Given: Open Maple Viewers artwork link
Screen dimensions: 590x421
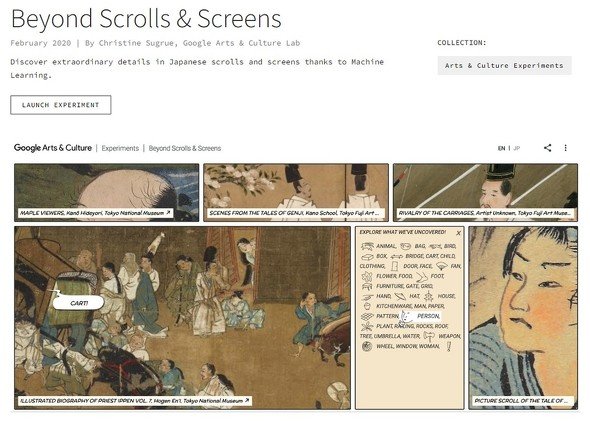Looking at the screenshot, I should pyautogui.click(x=96, y=213).
